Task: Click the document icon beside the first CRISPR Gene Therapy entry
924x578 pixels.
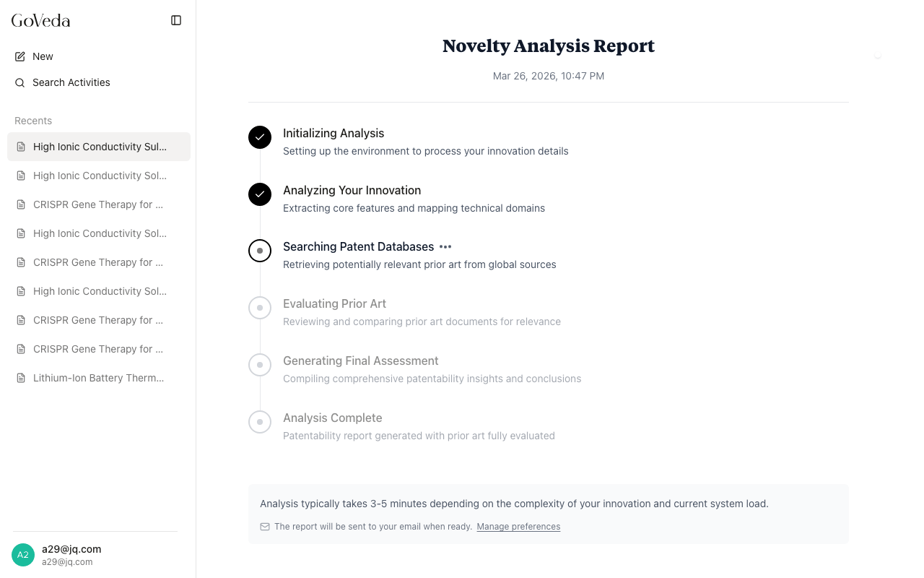Action: click(20, 204)
